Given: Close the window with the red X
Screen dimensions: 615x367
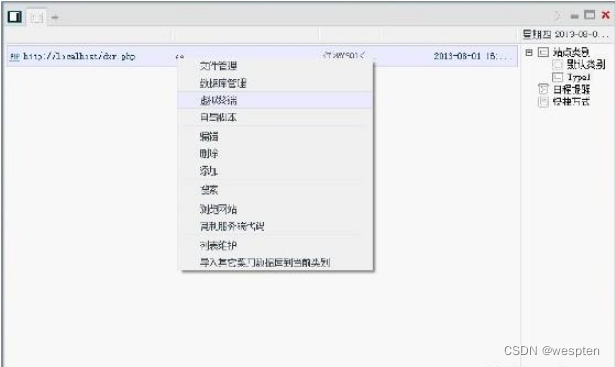Looking at the screenshot, I should click(606, 15).
